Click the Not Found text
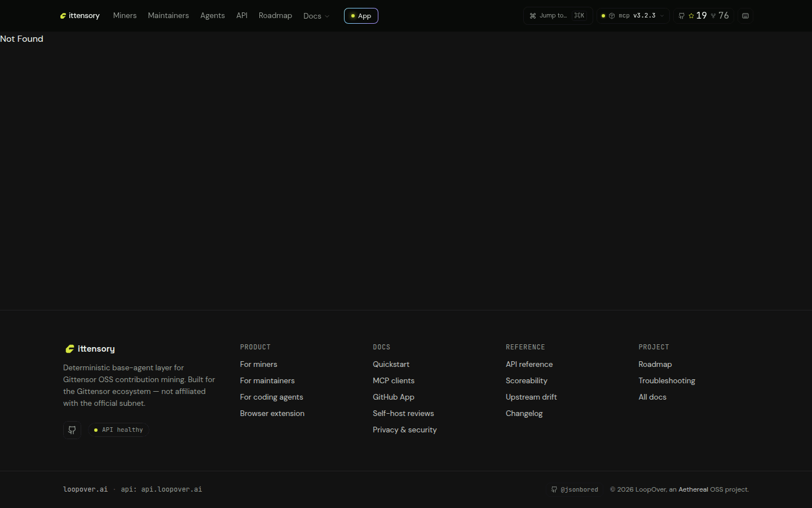812x508 pixels. 21,39
